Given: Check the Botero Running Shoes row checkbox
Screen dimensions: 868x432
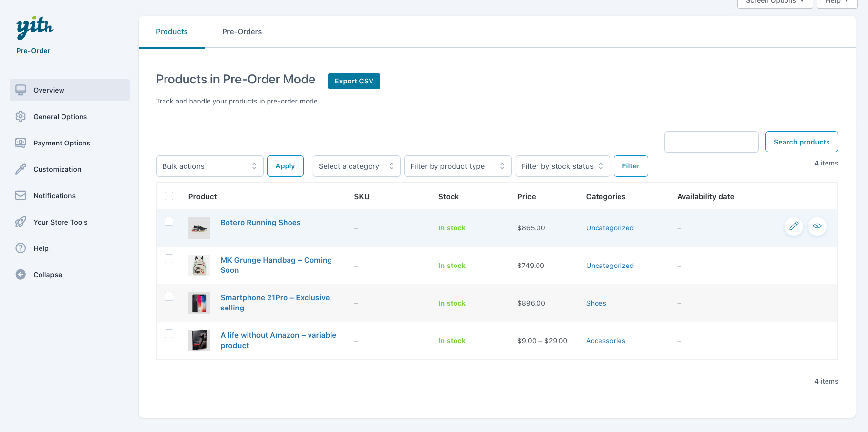Looking at the screenshot, I should coord(169,221).
